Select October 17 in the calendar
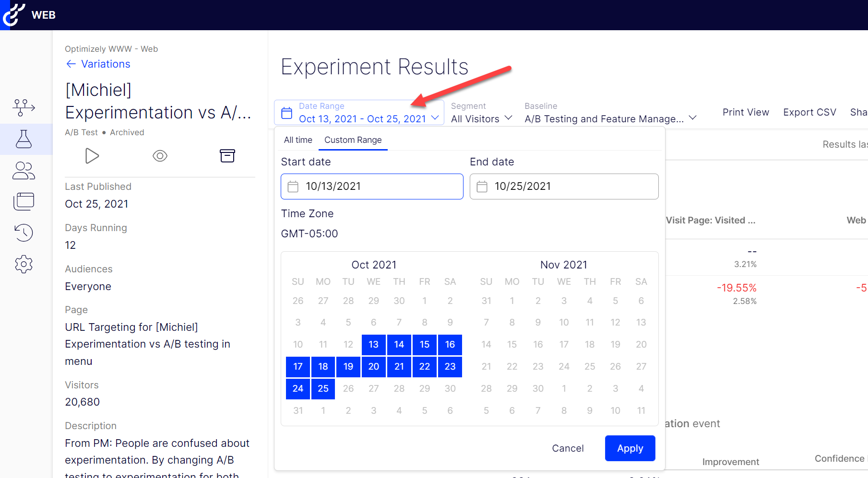 (x=298, y=367)
